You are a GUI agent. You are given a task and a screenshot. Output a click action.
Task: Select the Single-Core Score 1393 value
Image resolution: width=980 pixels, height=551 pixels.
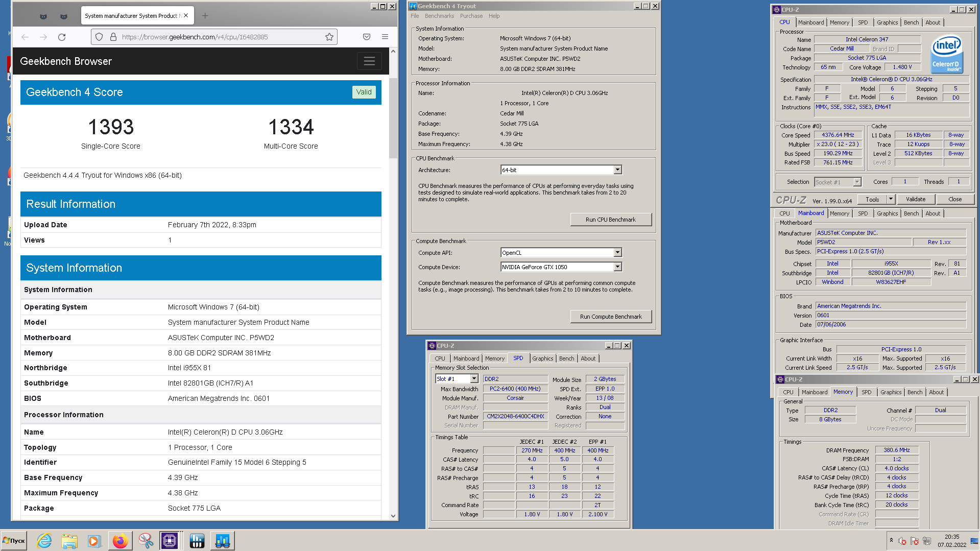click(x=111, y=127)
